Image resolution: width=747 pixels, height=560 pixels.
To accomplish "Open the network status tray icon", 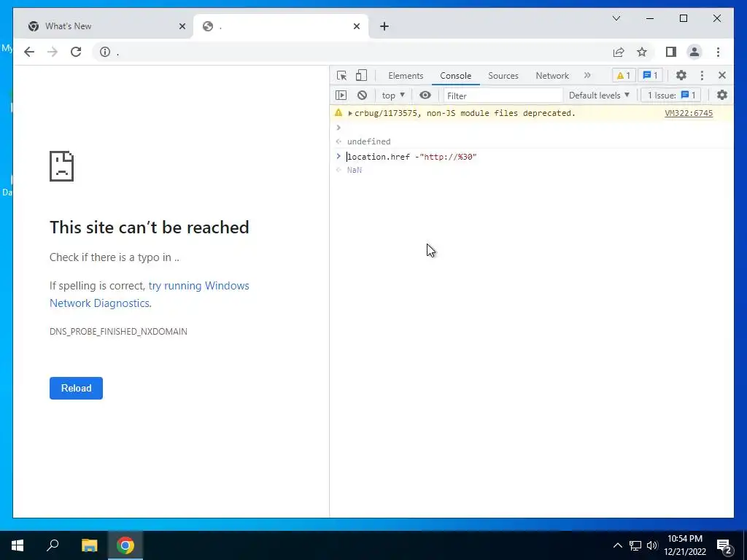I will pos(635,545).
